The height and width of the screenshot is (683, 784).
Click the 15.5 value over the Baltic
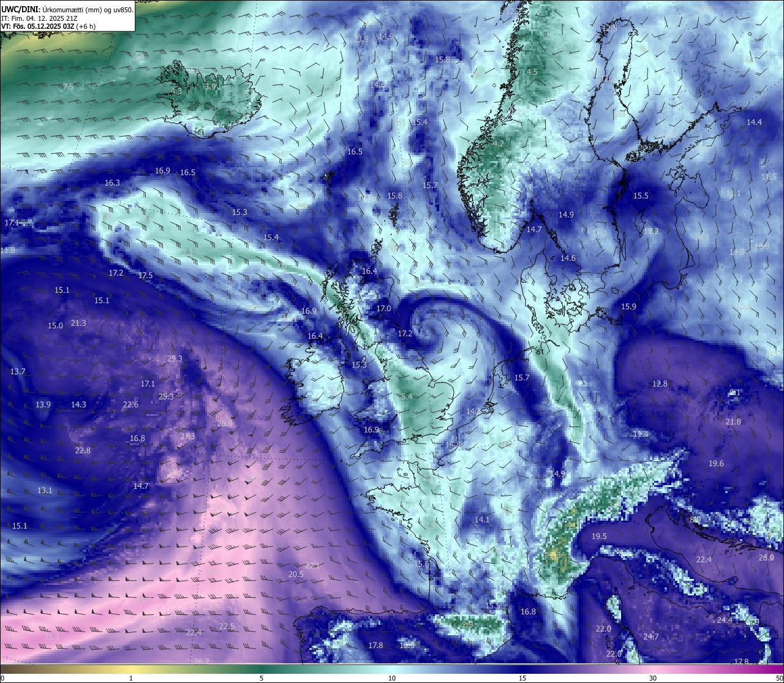coord(641,195)
